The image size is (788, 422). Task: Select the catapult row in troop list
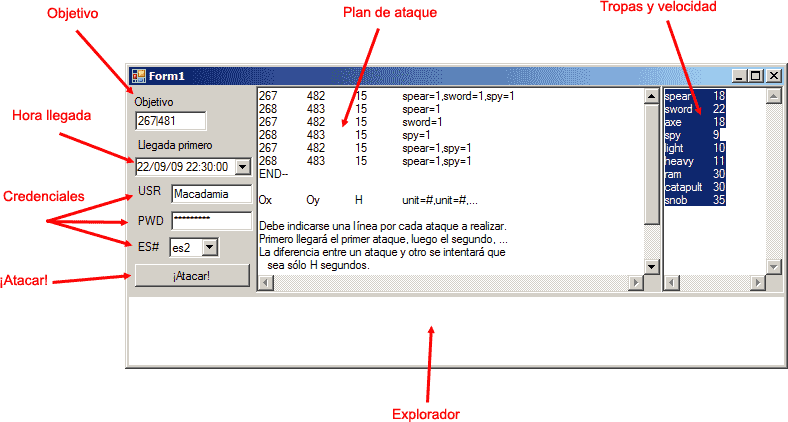(695, 187)
